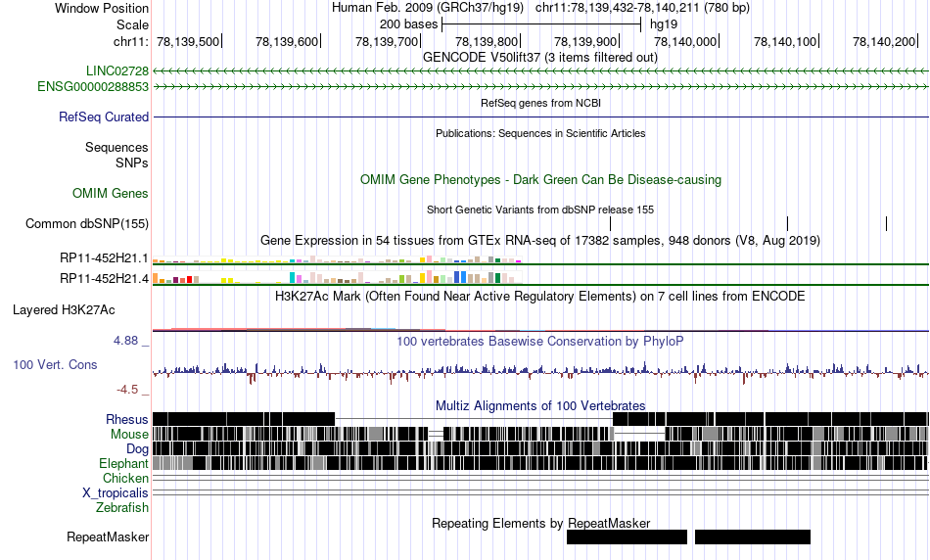Screen dimensions: 930x560
Task: Click the ENSG00000288853 transcript arrow line
Action: 540,86
